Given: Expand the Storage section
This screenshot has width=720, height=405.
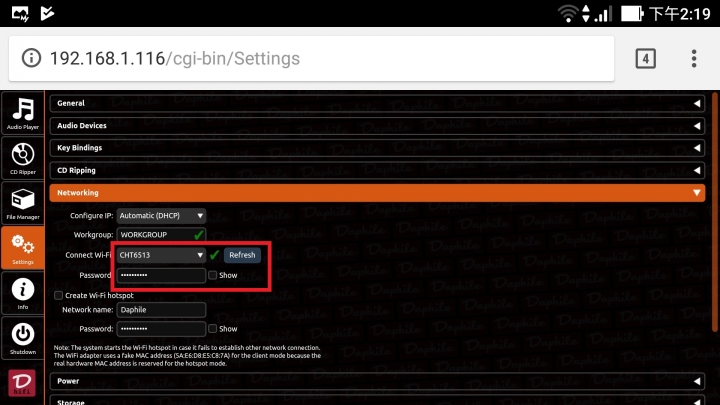Looking at the screenshot, I should [377, 400].
